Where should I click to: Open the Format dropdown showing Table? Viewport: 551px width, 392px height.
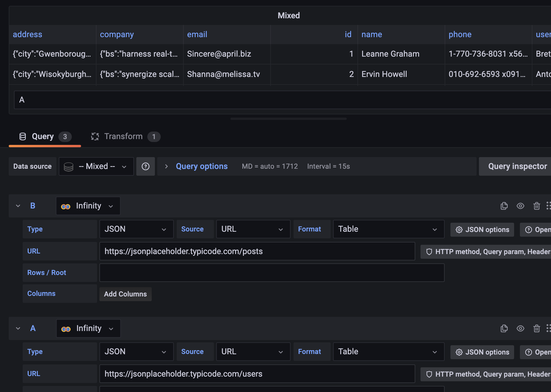tap(388, 229)
